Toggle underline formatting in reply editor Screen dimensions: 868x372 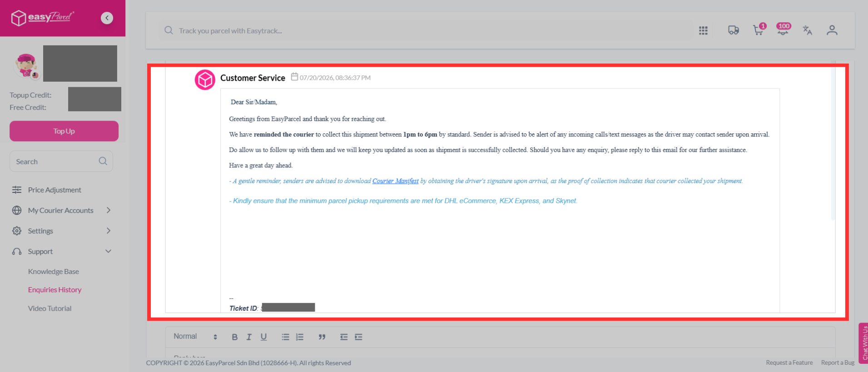(263, 337)
